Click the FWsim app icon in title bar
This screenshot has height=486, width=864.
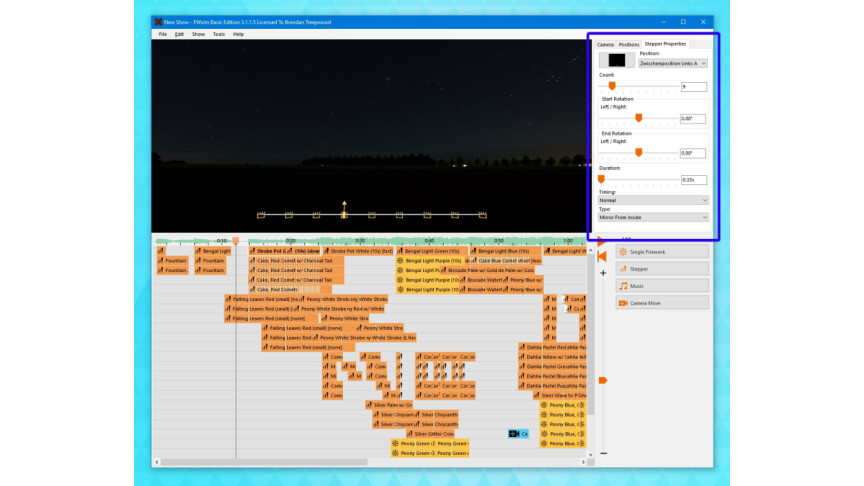(159, 22)
